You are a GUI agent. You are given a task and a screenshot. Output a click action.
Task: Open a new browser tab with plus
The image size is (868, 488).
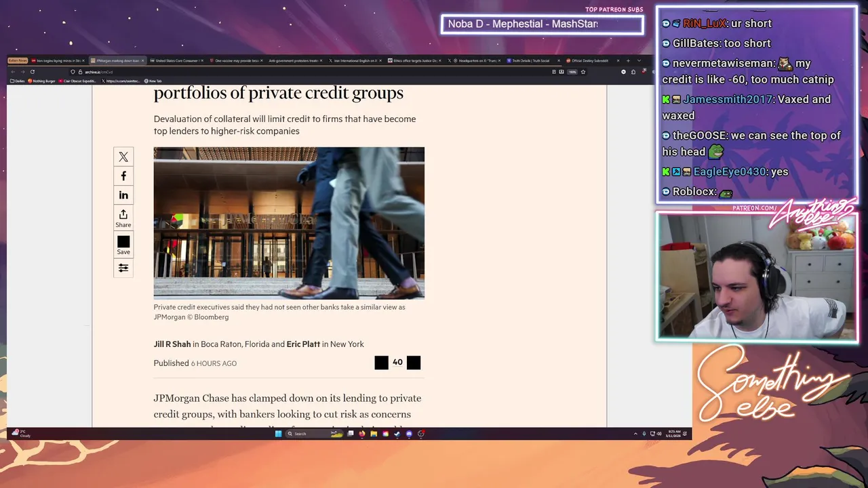point(628,60)
